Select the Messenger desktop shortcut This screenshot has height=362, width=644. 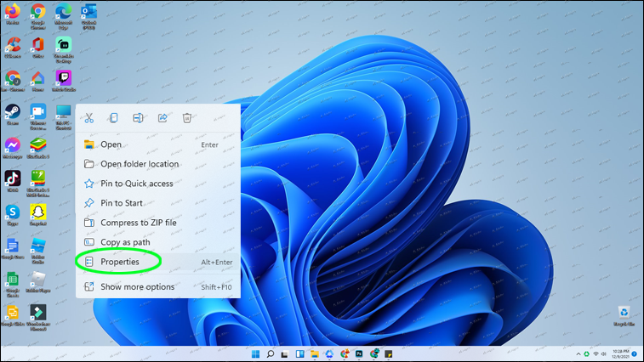(x=13, y=148)
